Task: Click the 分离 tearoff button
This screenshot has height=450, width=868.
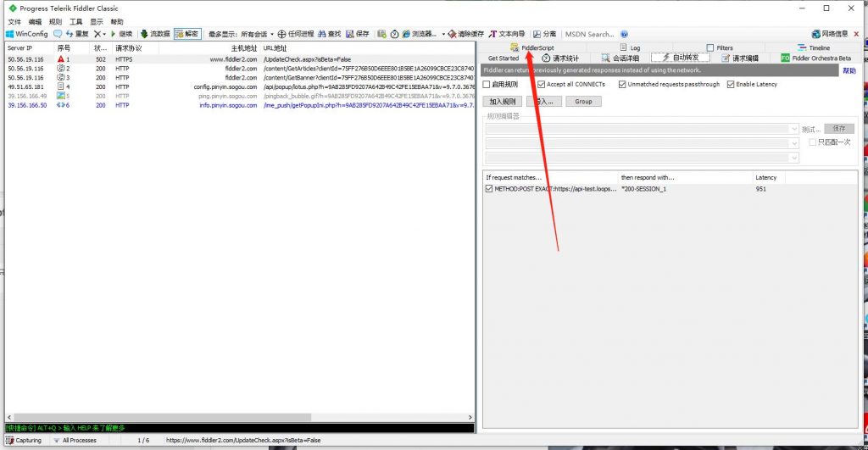Action: (x=545, y=34)
